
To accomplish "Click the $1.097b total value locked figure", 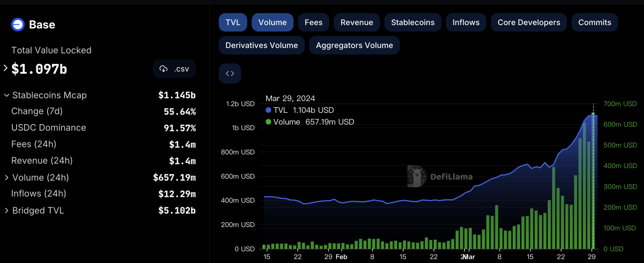I will pyautogui.click(x=39, y=69).
